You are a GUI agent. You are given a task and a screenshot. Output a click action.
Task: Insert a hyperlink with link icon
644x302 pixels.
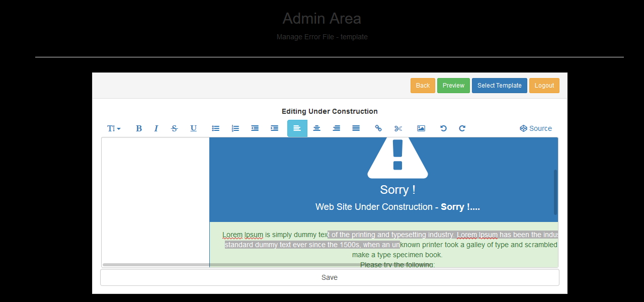(x=378, y=128)
